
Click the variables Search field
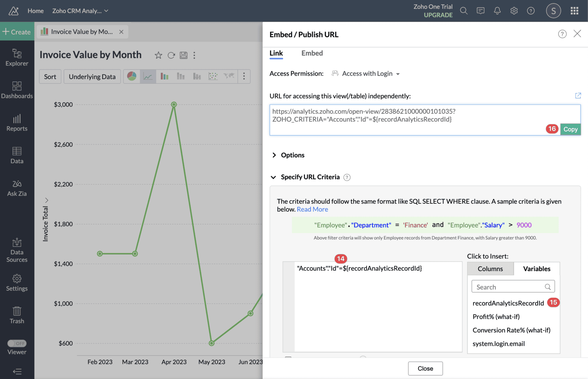tap(513, 287)
